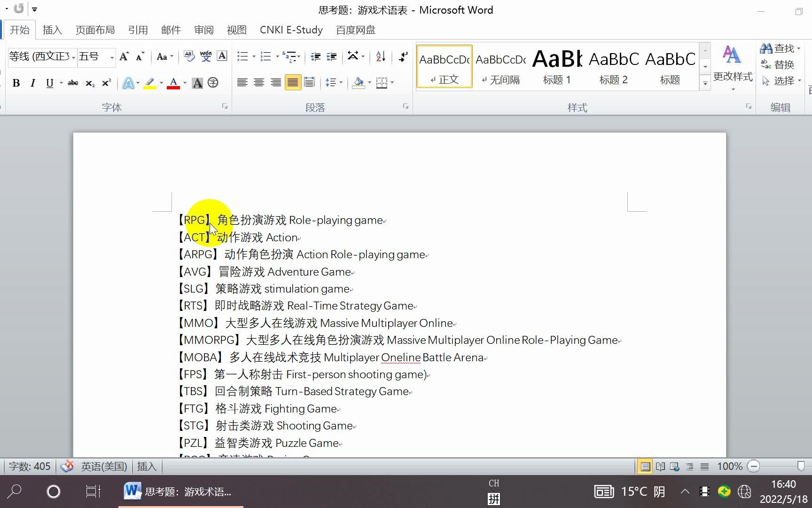Center the text
The height and width of the screenshot is (508, 812).
click(259, 83)
